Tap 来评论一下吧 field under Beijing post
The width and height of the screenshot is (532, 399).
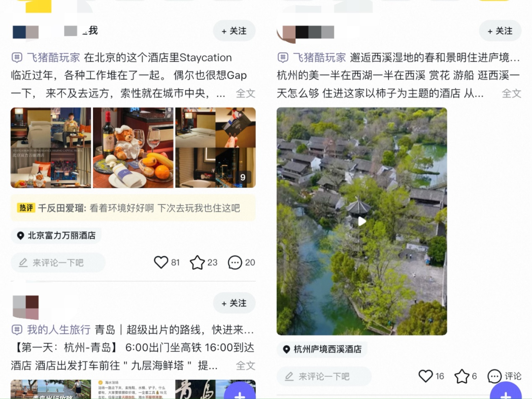point(58,263)
